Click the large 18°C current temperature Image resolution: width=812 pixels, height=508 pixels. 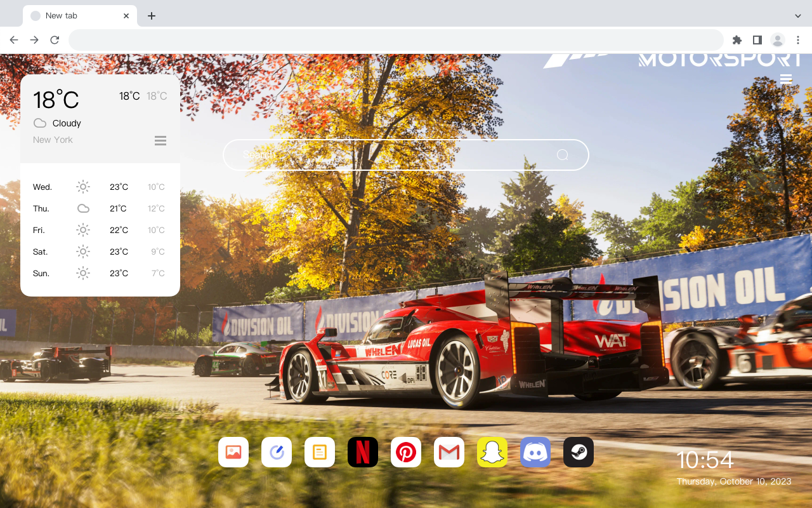[x=56, y=100]
